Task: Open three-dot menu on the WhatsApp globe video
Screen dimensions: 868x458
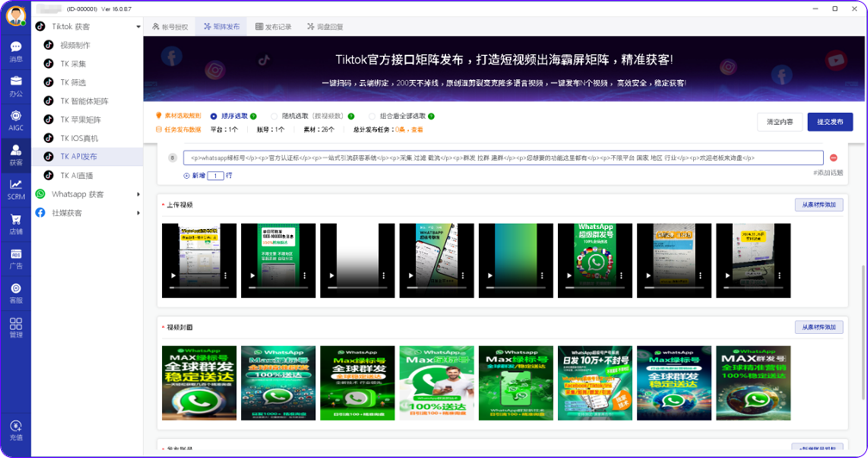Action: point(621,275)
